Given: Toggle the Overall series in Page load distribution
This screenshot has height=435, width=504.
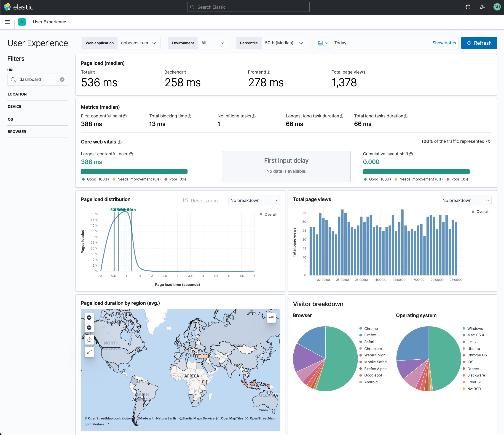Looking at the screenshot, I should coord(270,214).
